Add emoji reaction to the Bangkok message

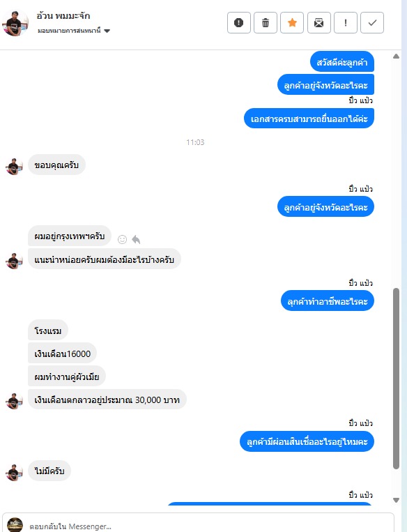point(122,240)
